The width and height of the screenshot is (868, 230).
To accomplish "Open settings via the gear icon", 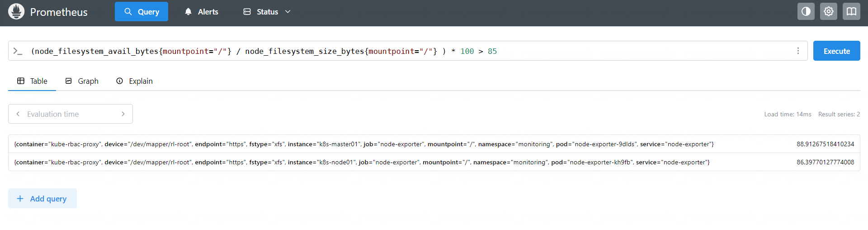I will 828,12.
